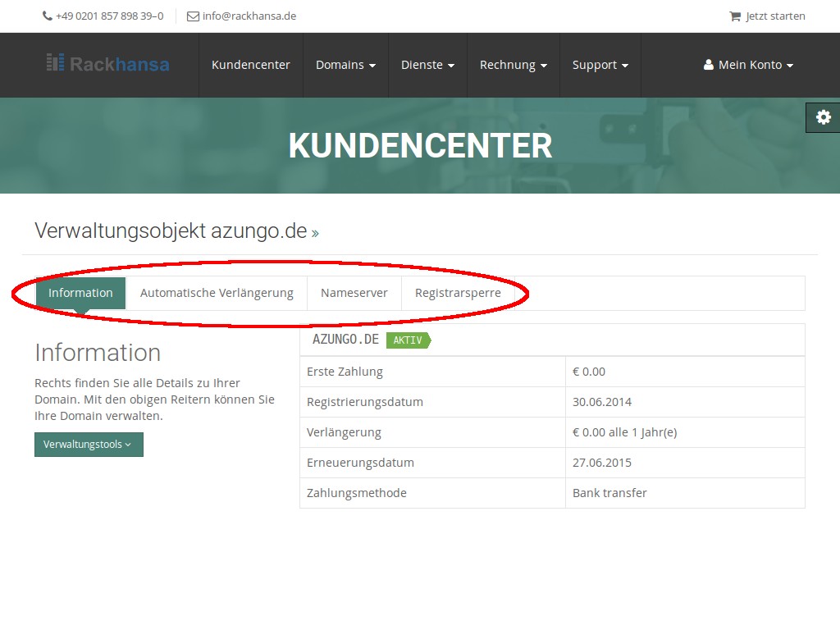This screenshot has width=840, height=630.
Task: Expand the Dienste menu
Action: tap(427, 65)
